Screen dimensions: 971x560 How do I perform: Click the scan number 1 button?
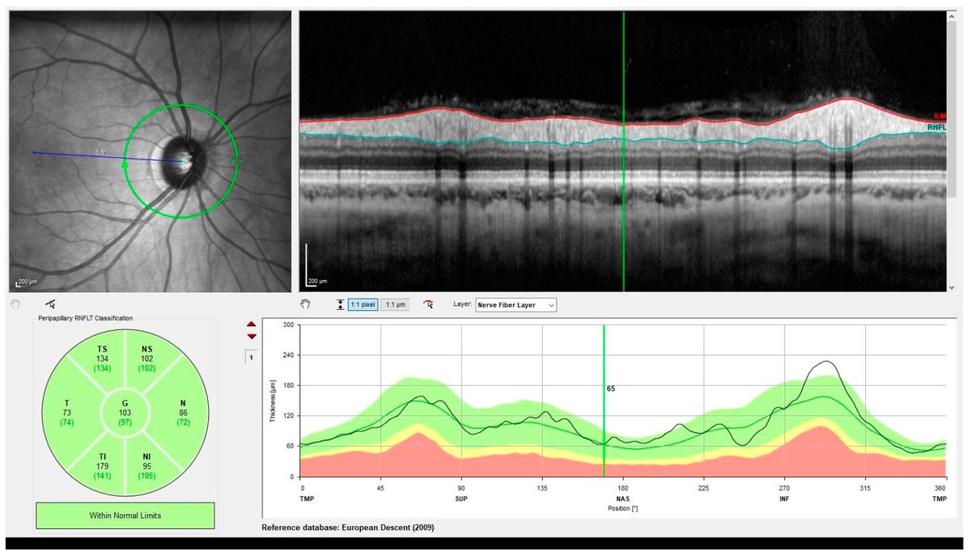point(252,356)
